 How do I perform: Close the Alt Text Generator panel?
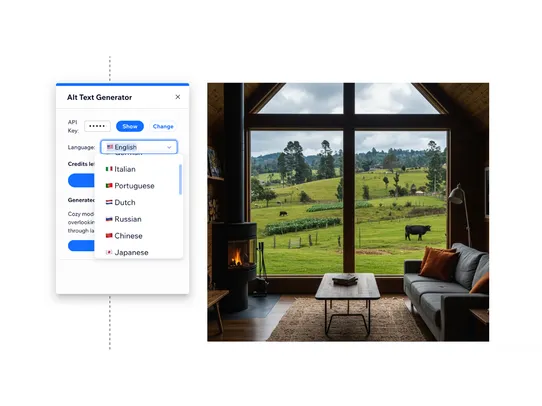pyautogui.click(x=178, y=97)
